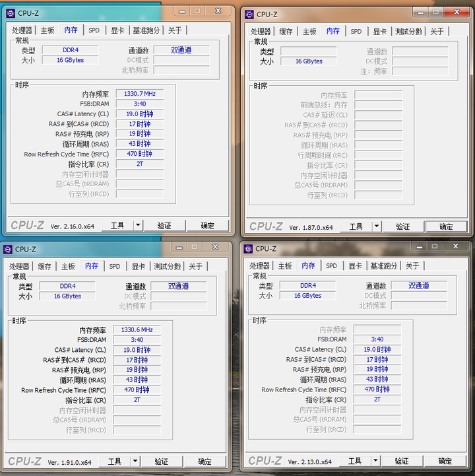Open 测试分数 tab in Ver. 1.91.0 window
Viewport: 475px width, 476px height.
click(167, 267)
